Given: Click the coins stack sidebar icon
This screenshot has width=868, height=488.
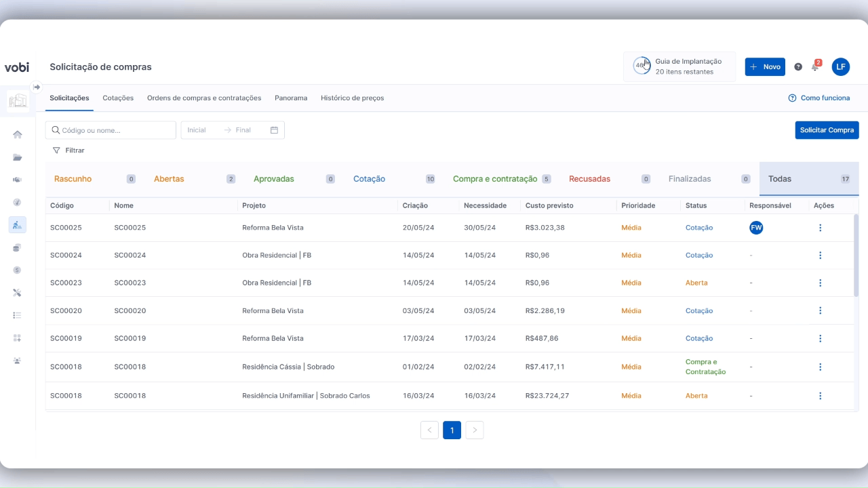Looking at the screenshot, I should coord(18,247).
